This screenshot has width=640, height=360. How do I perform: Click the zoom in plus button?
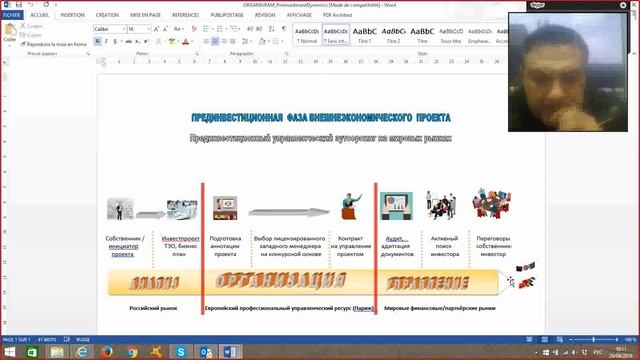pos(616,339)
